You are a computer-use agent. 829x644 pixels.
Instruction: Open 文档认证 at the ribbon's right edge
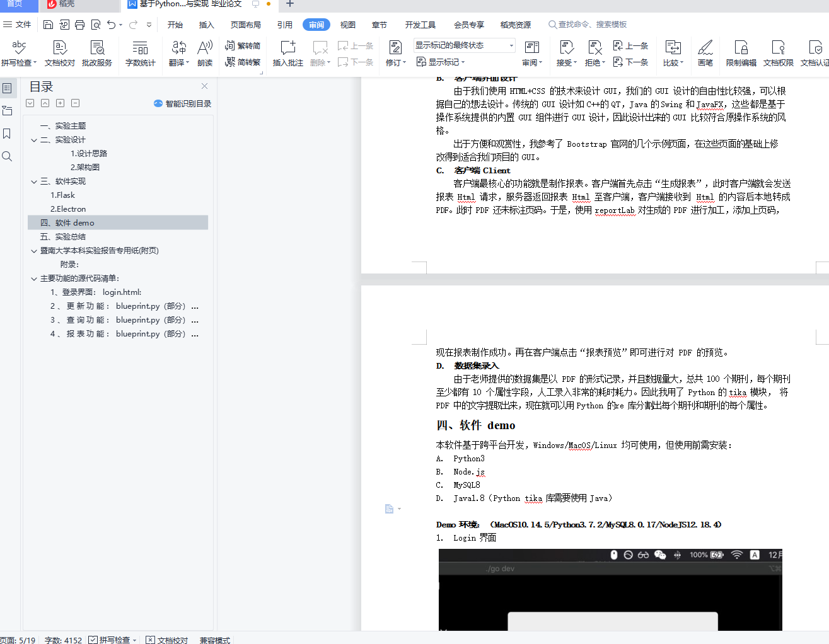tap(815, 54)
